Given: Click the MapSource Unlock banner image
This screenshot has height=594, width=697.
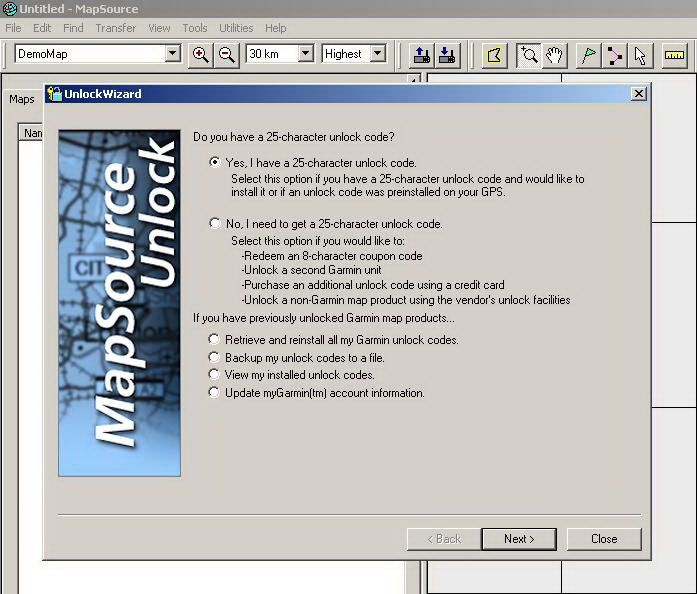Looking at the screenshot, I should pos(120,303).
